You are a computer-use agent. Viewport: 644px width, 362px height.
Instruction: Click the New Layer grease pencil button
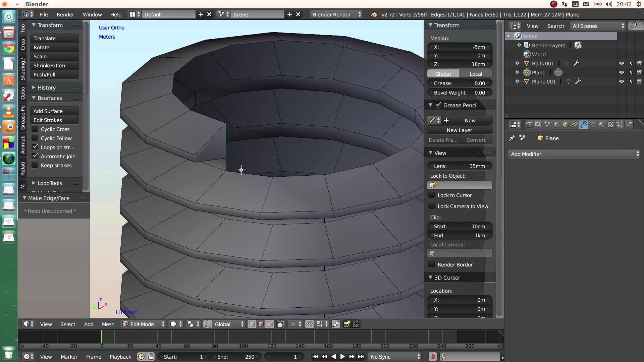click(460, 130)
